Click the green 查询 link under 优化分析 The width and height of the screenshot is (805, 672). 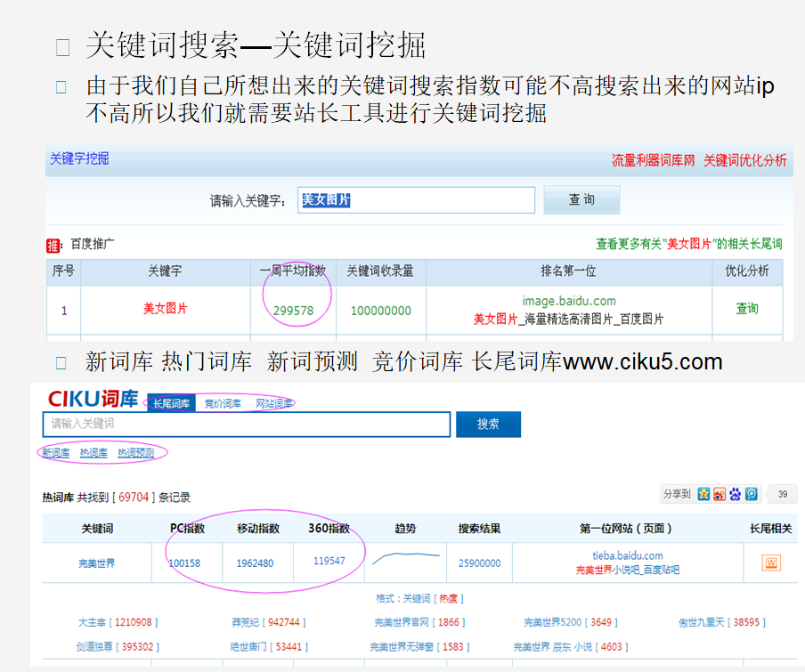(747, 308)
